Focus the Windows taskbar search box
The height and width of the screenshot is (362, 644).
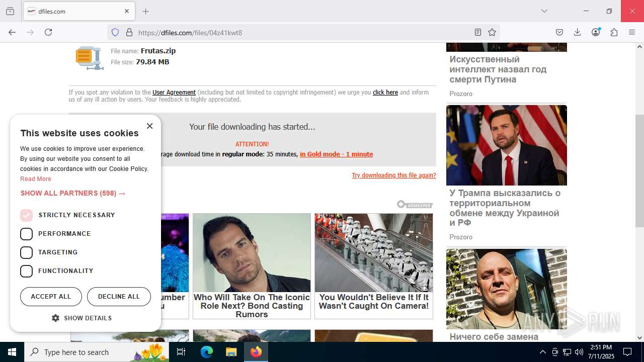[x=97, y=352]
